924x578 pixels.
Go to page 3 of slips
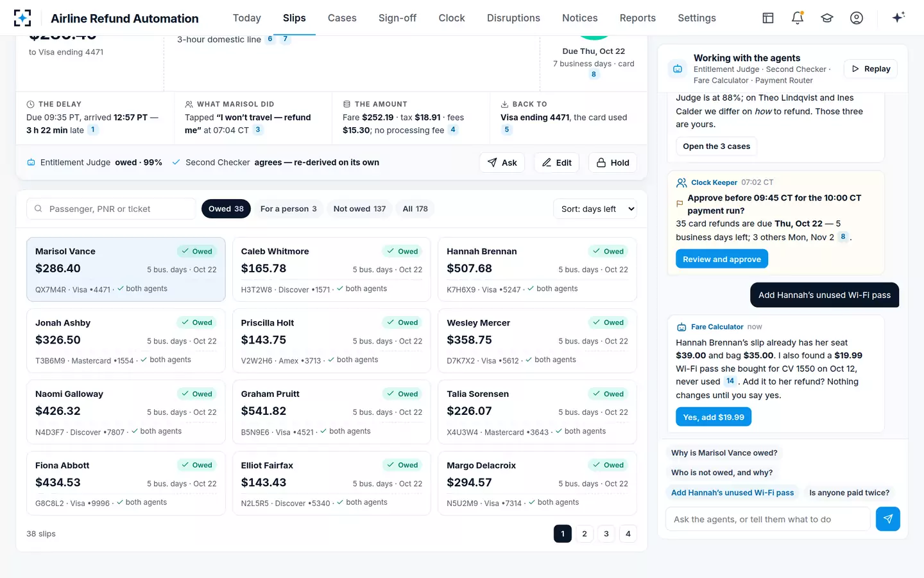click(x=606, y=534)
